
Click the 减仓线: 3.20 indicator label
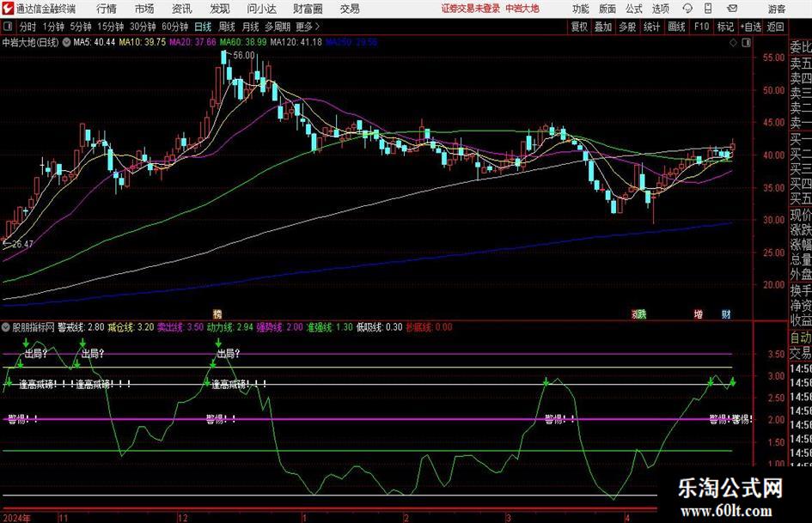click(131, 327)
